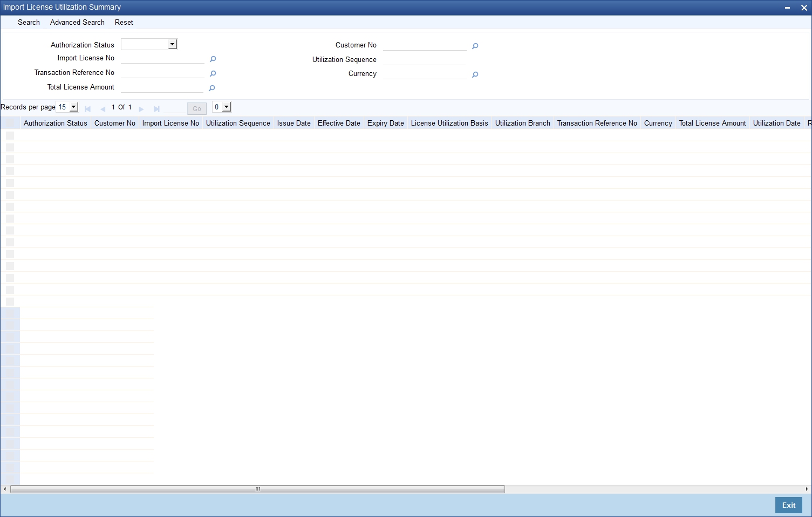812x517 pixels.
Task: Open lookup for Import License No
Action: click(x=213, y=59)
